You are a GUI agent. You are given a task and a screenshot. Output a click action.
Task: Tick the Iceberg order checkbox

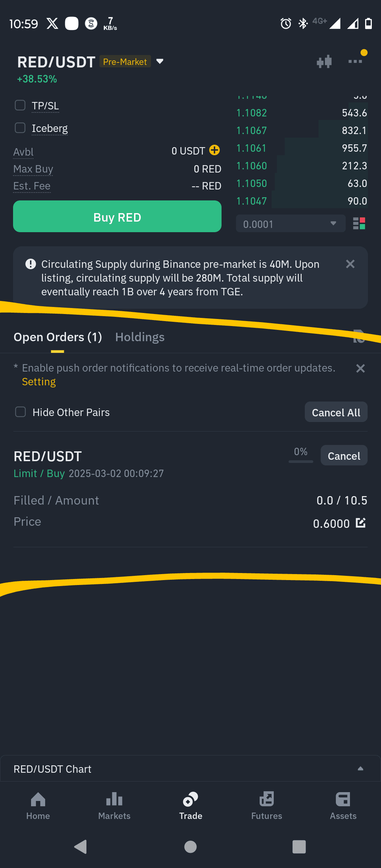pos(20,128)
